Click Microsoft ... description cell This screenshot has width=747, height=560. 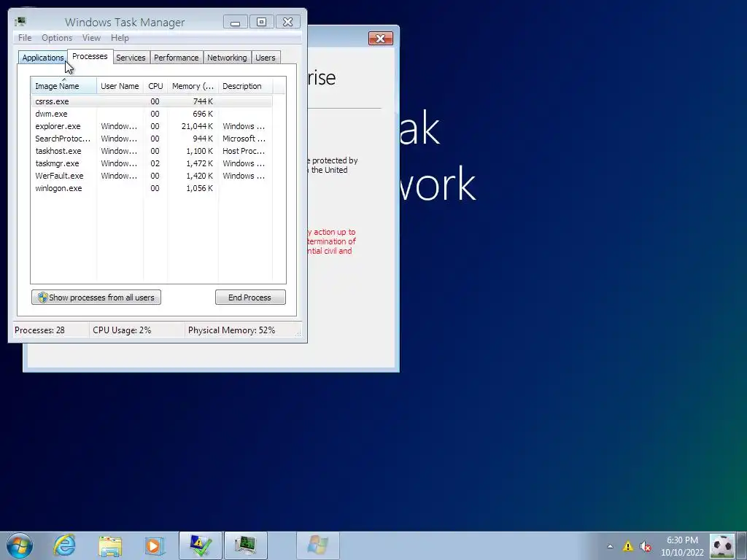tap(244, 139)
